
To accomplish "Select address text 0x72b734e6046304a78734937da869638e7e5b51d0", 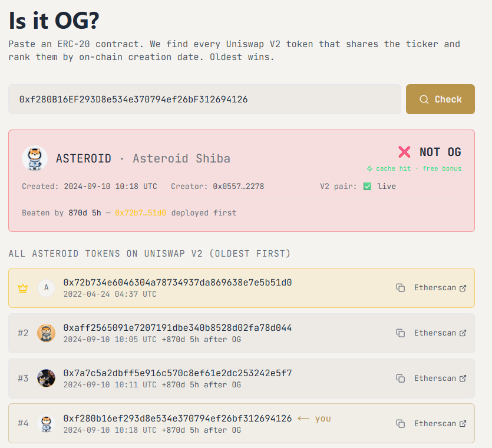I will (x=177, y=283).
